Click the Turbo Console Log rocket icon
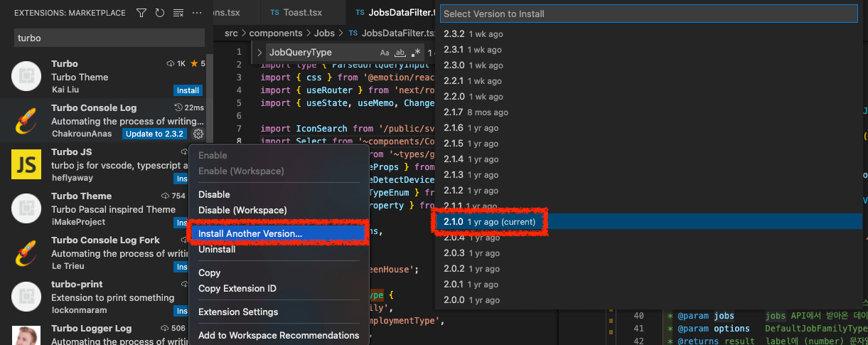The height and width of the screenshot is (345, 868). [x=26, y=121]
